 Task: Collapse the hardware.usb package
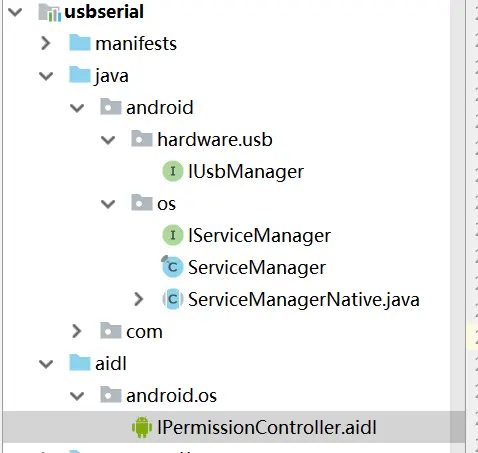(x=108, y=140)
